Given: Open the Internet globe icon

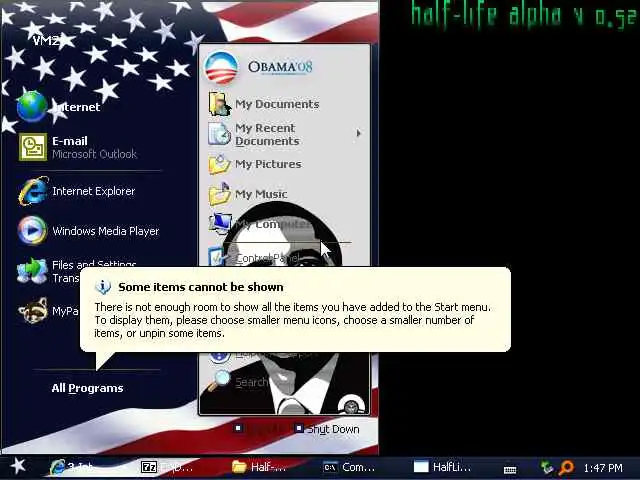Looking at the screenshot, I should coord(32,107).
